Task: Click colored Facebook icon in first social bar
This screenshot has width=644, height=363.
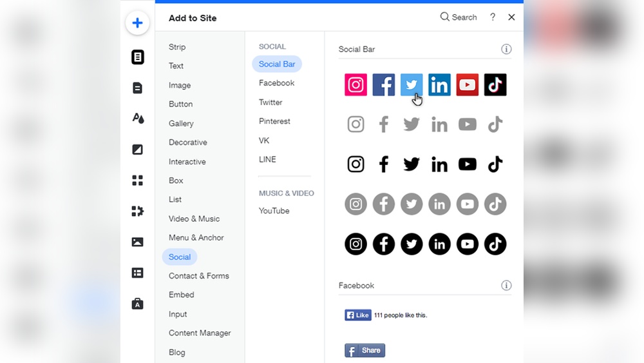Action: point(384,84)
